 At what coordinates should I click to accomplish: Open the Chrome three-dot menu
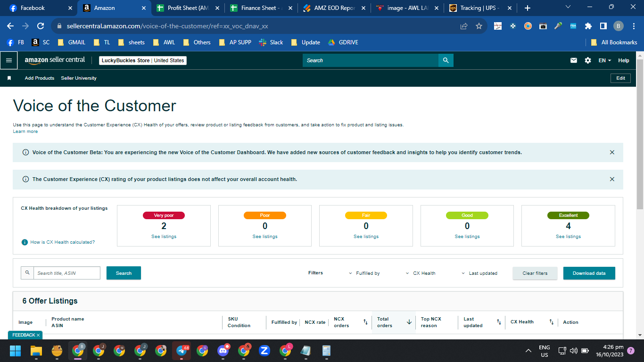[x=633, y=26]
